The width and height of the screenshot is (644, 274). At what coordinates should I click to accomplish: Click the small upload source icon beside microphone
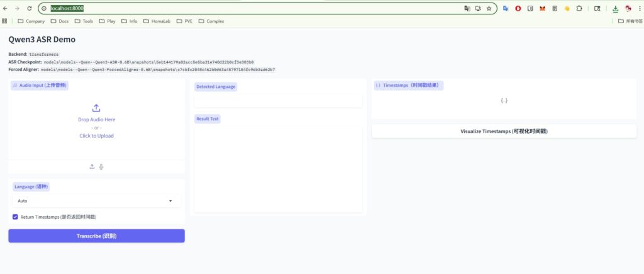[x=92, y=167]
